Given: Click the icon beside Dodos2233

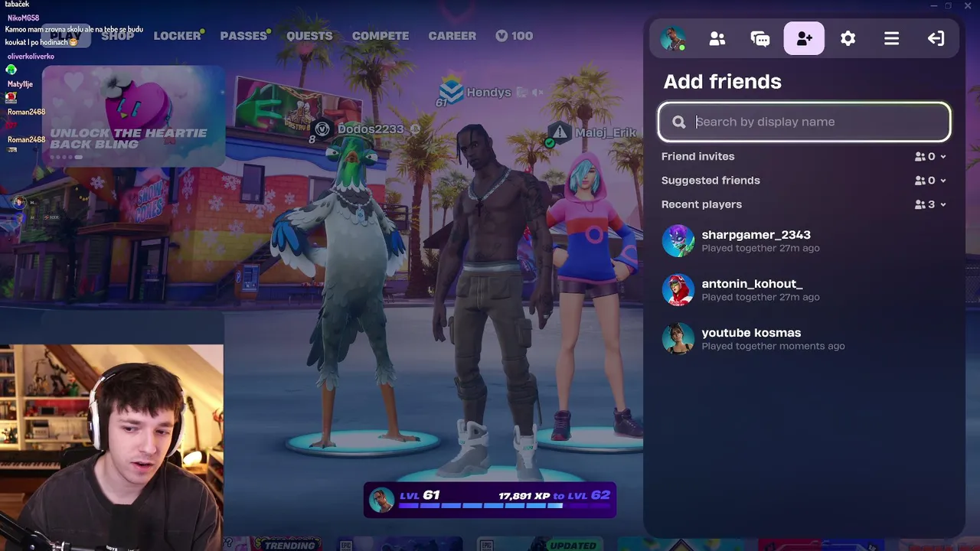Looking at the screenshot, I should pyautogui.click(x=322, y=129).
